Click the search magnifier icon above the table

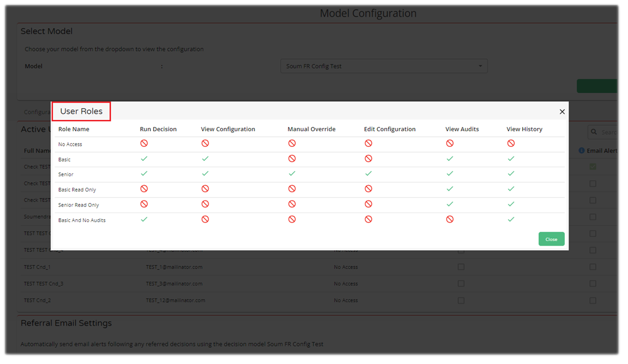pyautogui.click(x=594, y=132)
